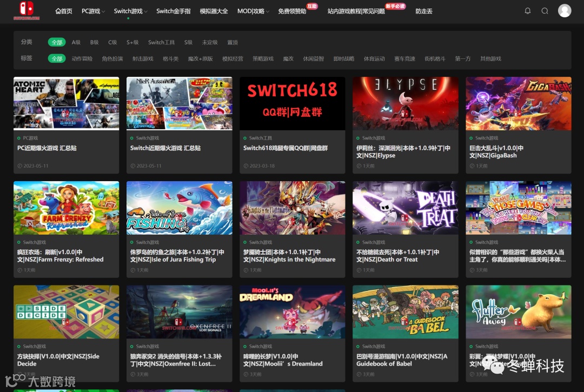The image size is (584, 392).
Task: Open the SWITCH618 QQ群 thumbnail
Action: click(293, 103)
